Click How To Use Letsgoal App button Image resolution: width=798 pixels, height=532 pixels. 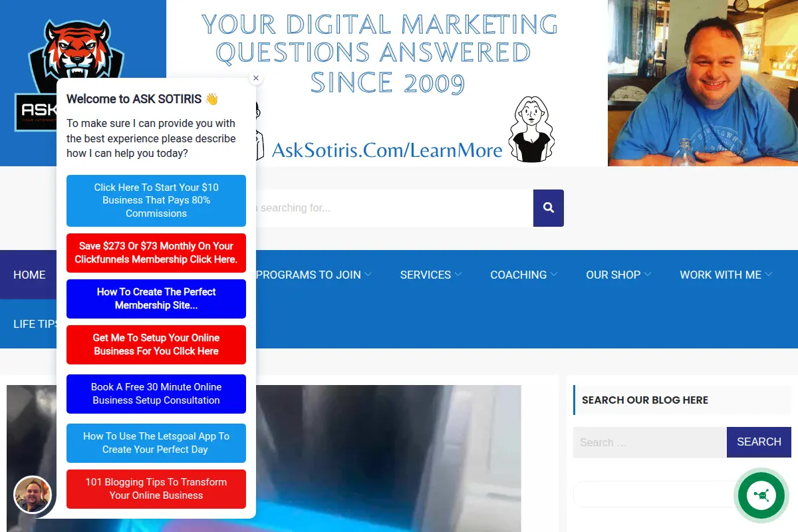156,443
